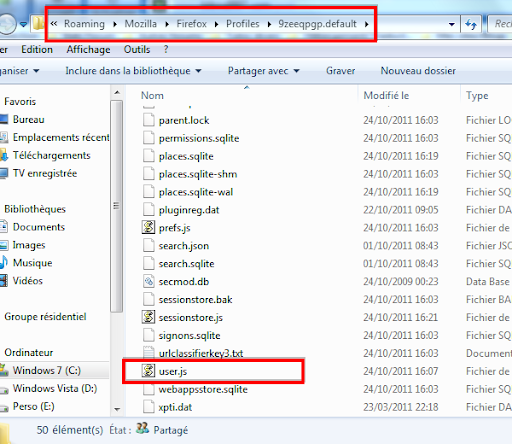Viewport: 512px width, 444px height.
Task: Select the user.js file icon
Action: [148, 371]
